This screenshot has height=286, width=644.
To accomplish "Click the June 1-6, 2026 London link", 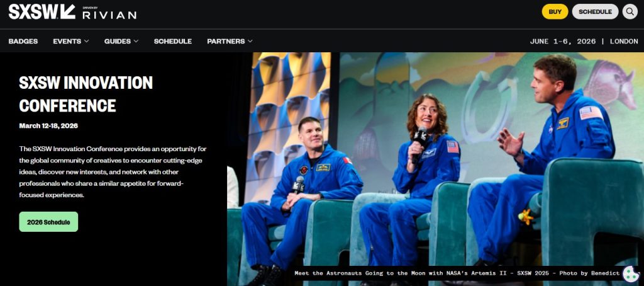I will tap(584, 42).
